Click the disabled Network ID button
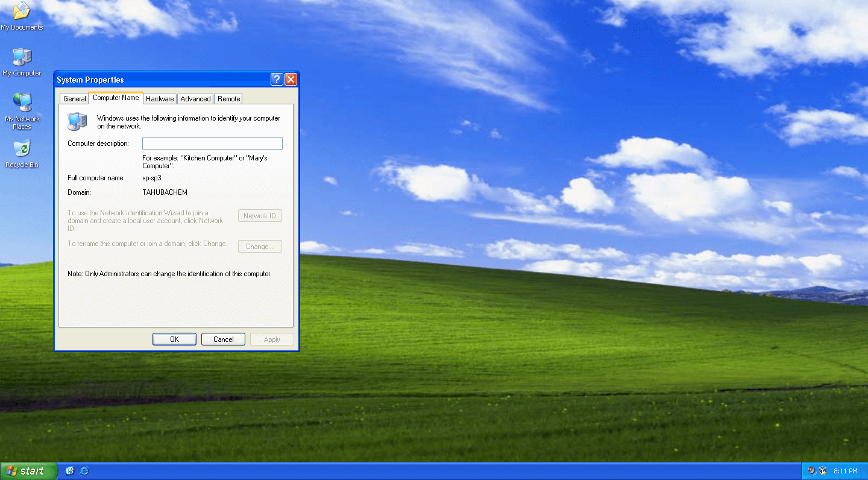Screen dimensions: 868x480 coord(260,216)
